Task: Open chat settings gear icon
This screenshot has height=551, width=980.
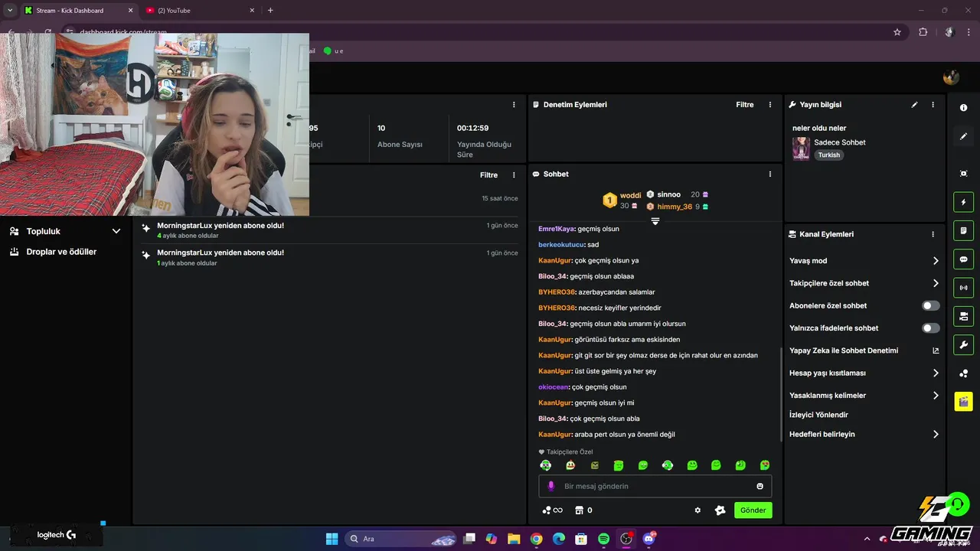Action: 697,510
